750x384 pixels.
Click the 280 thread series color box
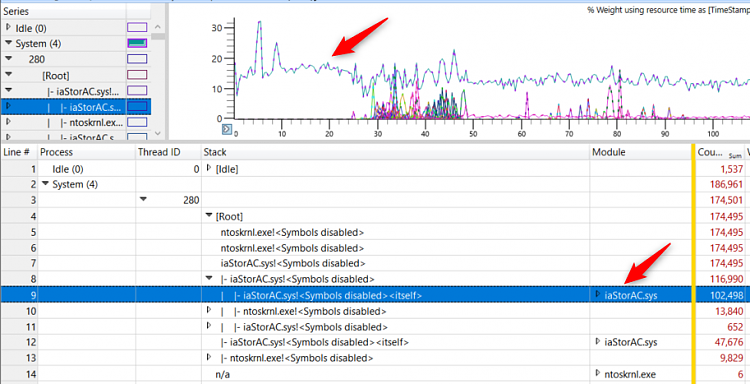click(x=137, y=59)
